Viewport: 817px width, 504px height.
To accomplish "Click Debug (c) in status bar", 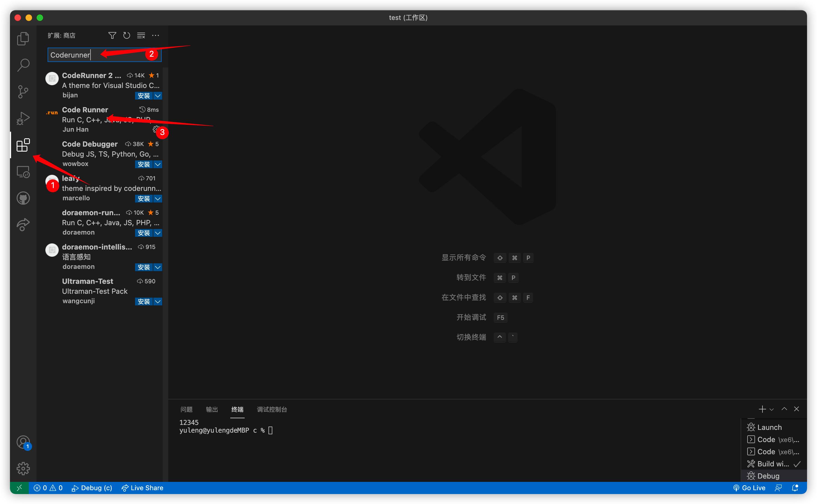I will coord(92,488).
